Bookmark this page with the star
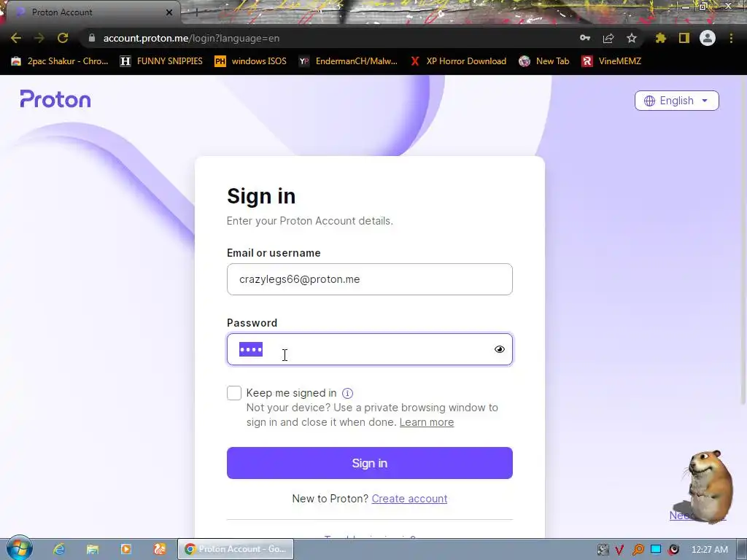Screen dimensions: 747x560 tap(632, 38)
